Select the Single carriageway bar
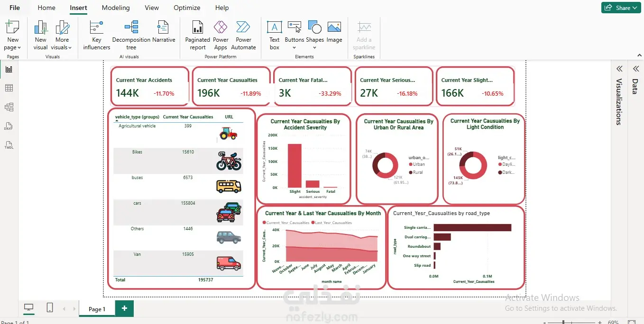This screenshot has width=644, height=324. (x=472, y=228)
